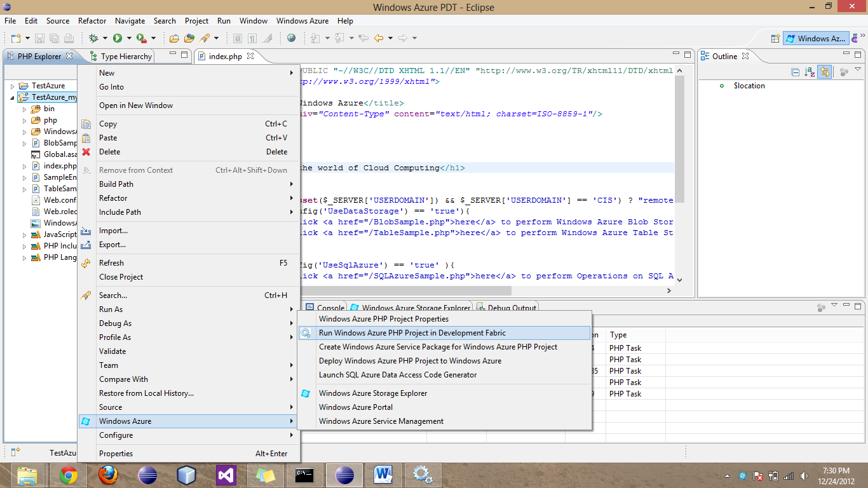This screenshot has height=488, width=868.
Task: Click the Print icon in the toolbar
Action: tap(68, 38)
